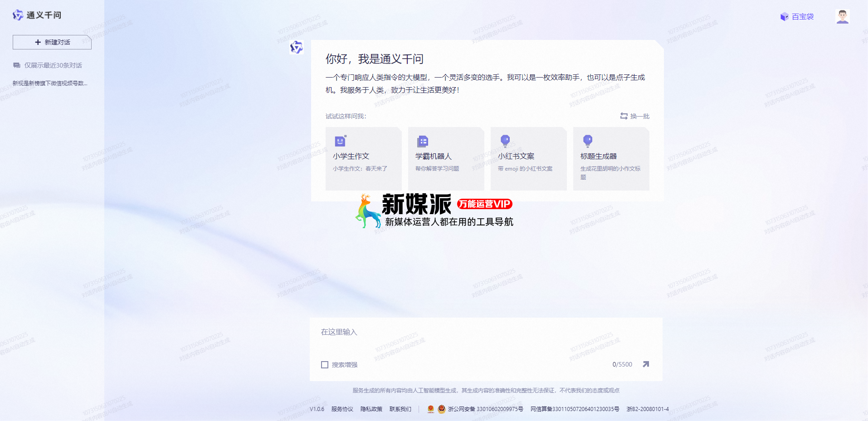This screenshot has height=421, width=868.
Task: Click the 小红书文案 lightbulb icon
Action: (505, 141)
